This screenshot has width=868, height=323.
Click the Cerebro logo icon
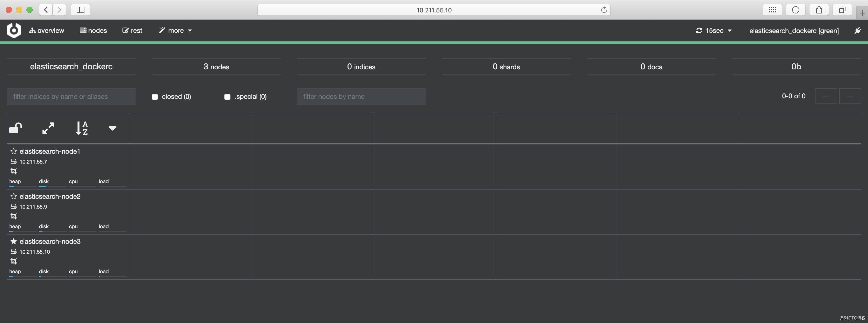[14, 30]
